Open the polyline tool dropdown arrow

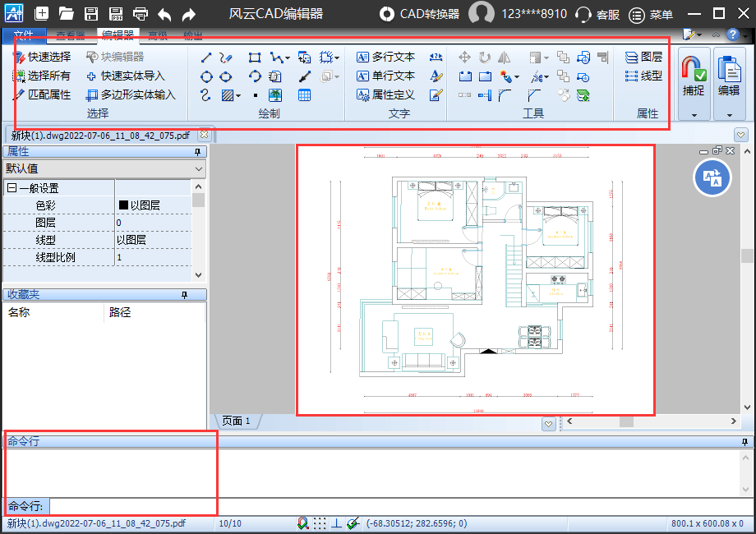pos(288,58)
